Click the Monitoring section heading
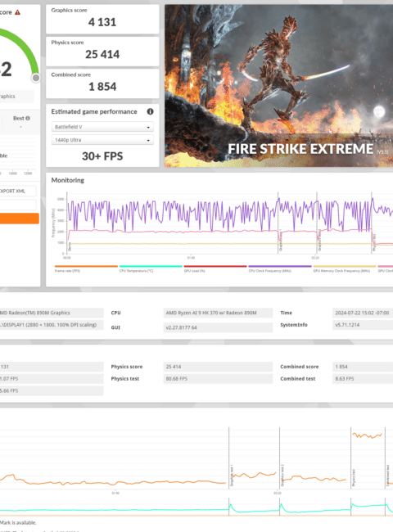 67,180
